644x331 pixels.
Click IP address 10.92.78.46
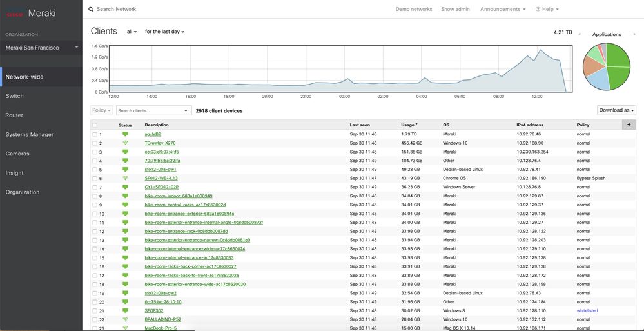click(x=529, y=134)
